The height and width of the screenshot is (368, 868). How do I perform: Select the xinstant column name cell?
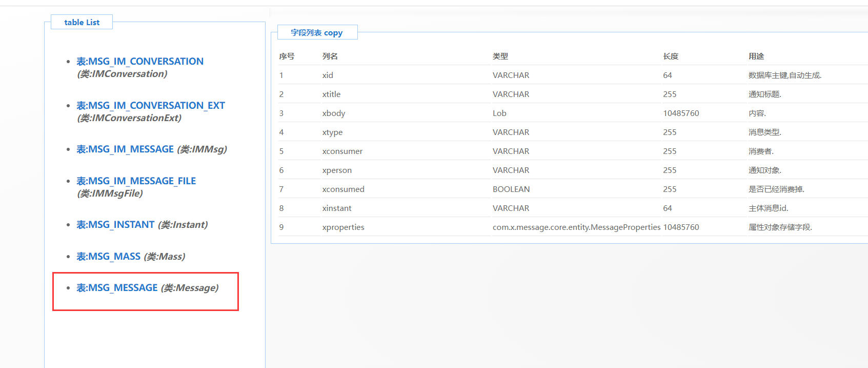tap(337, 208)
